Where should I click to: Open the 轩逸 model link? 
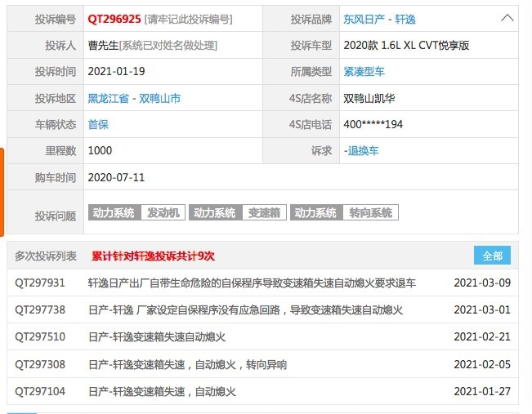pos(405,20)
